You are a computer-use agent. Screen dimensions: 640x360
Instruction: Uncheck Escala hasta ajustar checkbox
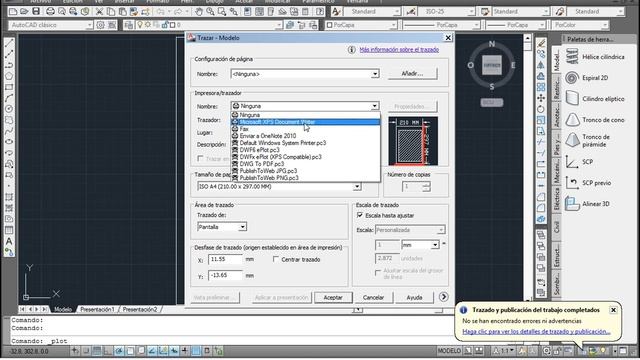pyautogui.click(x=360, y=215)
